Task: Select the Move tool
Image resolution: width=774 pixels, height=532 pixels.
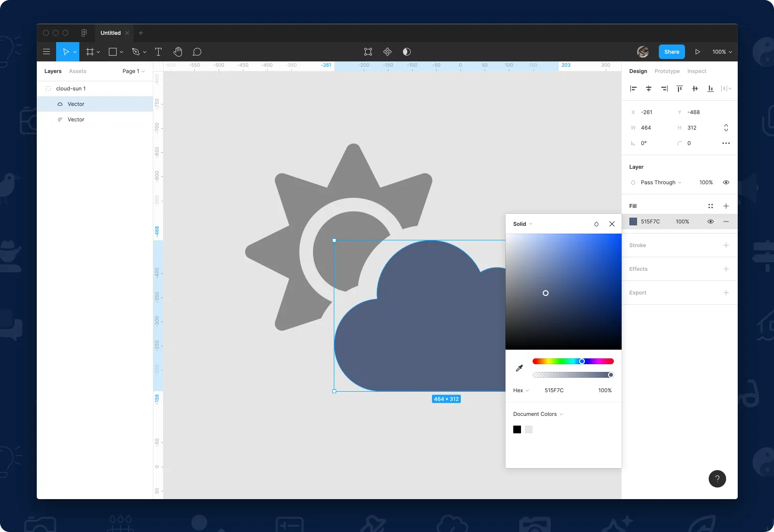Action: (66, 52)
